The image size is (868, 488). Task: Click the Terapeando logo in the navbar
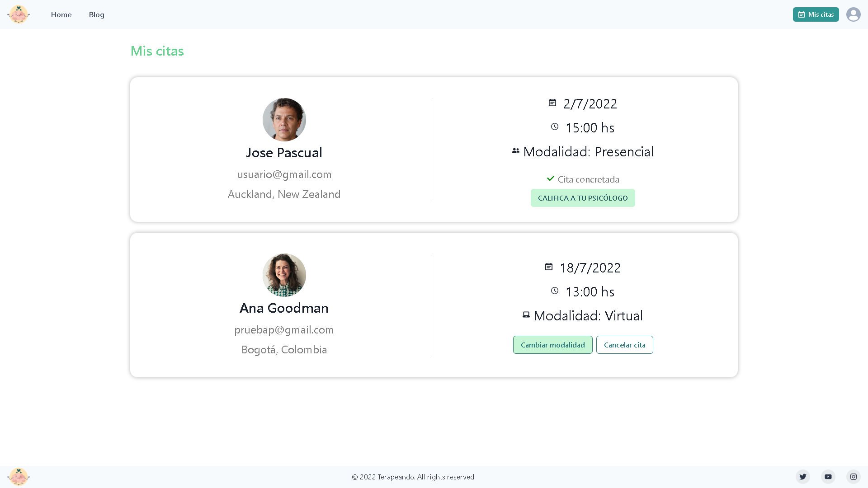coord(19,14)
